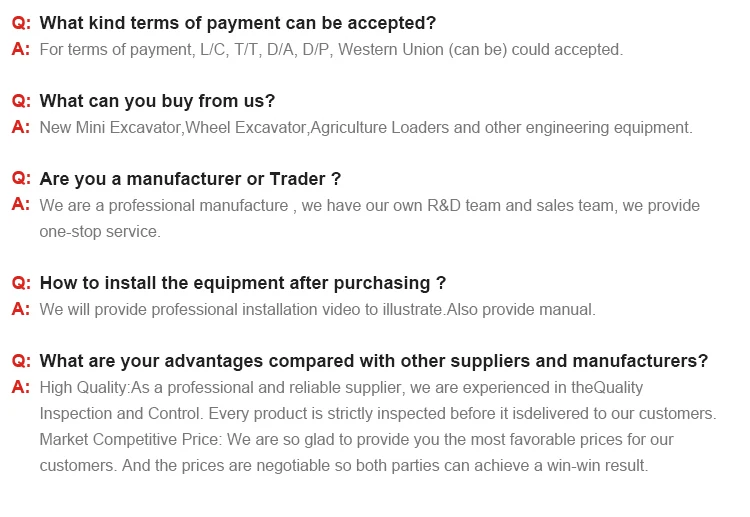Select the manufacturer or Trader question
750x517 pixels.
pyautogui.click(x=190, y=179)
